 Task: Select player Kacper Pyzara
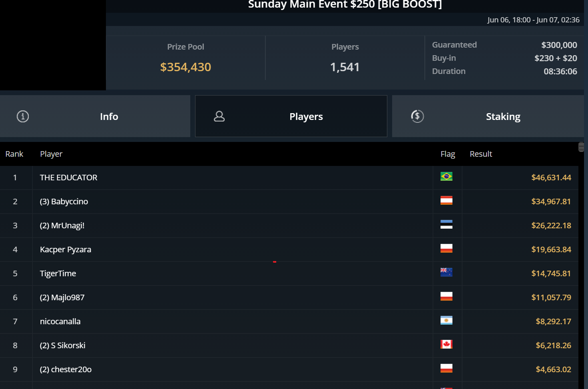click(66, 249)
